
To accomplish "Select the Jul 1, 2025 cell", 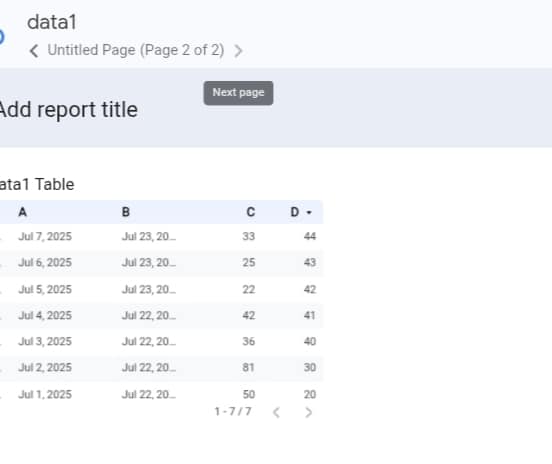I will [45, 394].
